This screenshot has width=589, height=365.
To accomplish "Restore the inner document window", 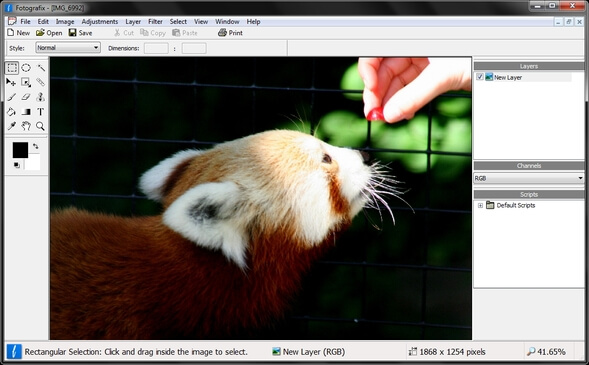I will point(569,22).
